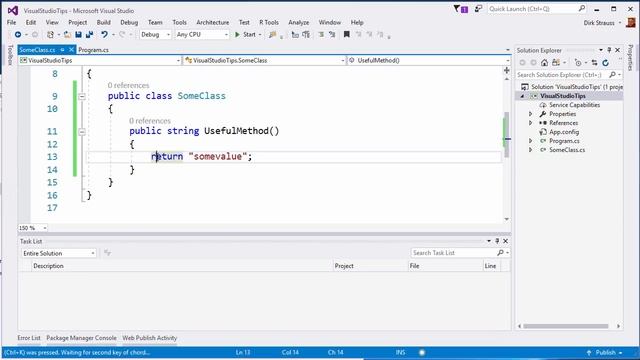Open the File menu

click(11, 22)
